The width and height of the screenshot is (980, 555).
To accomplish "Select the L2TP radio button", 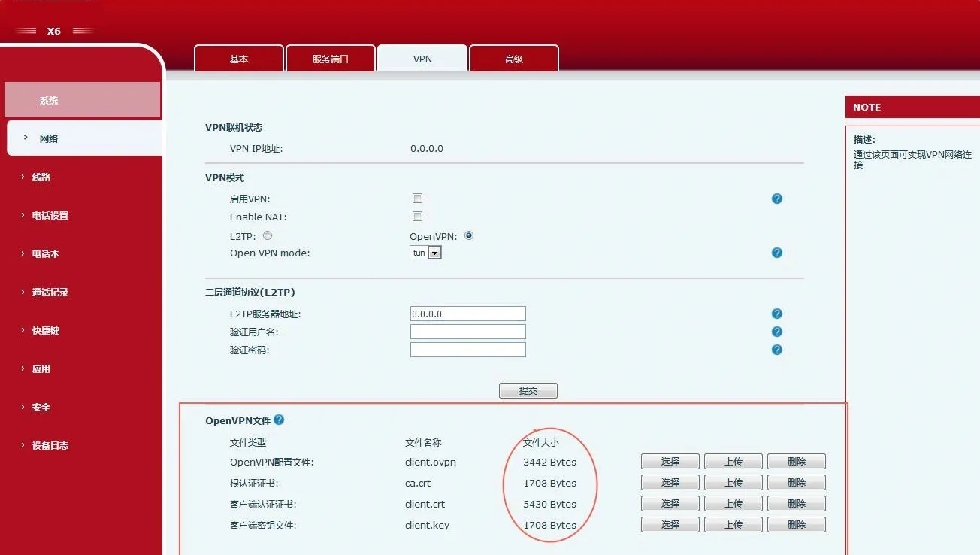I will pyautogui.click(x=268, y=235).
